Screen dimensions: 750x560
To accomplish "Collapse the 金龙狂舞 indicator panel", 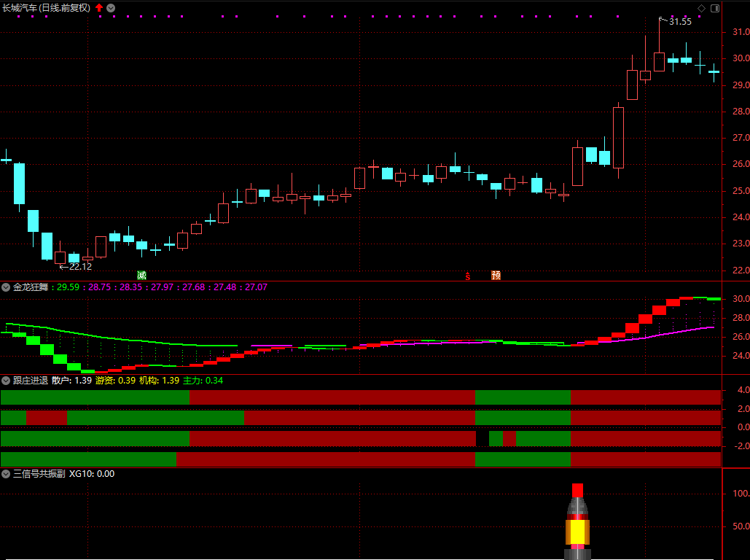I will point(6,287).
